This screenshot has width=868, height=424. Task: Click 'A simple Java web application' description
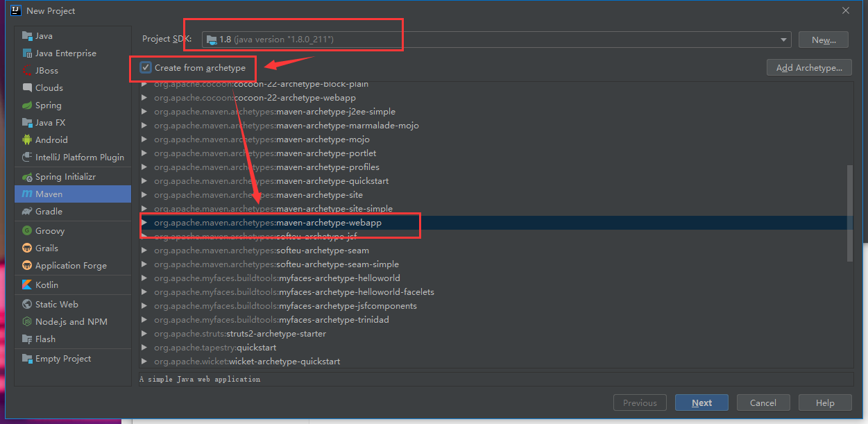pos(200,380)
